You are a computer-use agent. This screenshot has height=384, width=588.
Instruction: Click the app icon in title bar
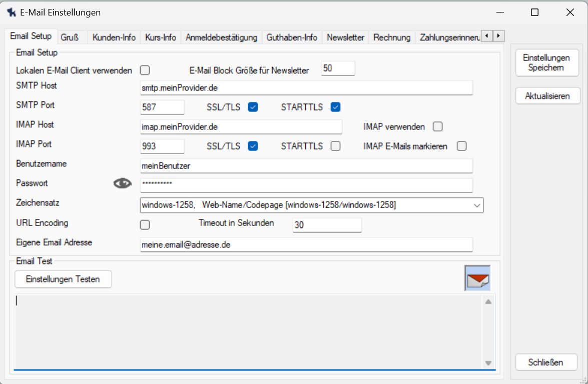coord(11,12)
